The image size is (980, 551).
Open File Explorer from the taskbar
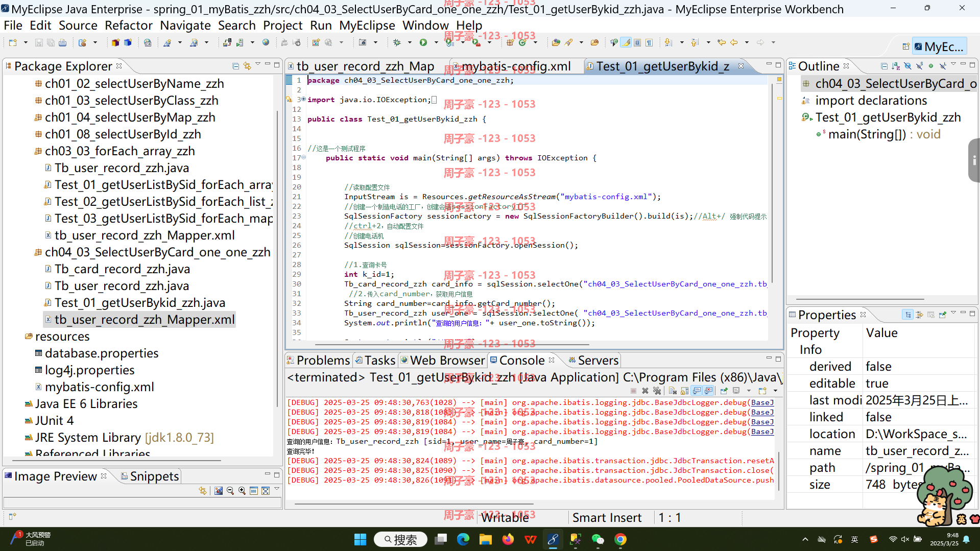485,539
